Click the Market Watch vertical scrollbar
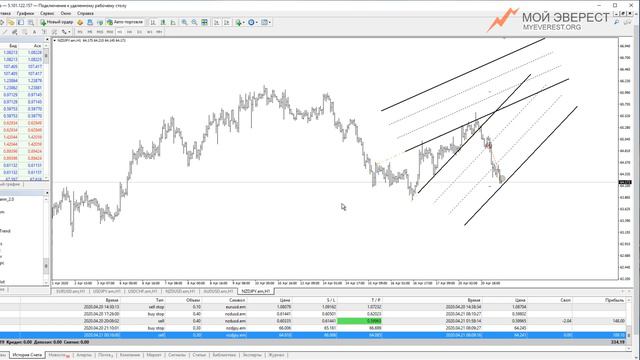640x360 pixels. tap(46, 112)
